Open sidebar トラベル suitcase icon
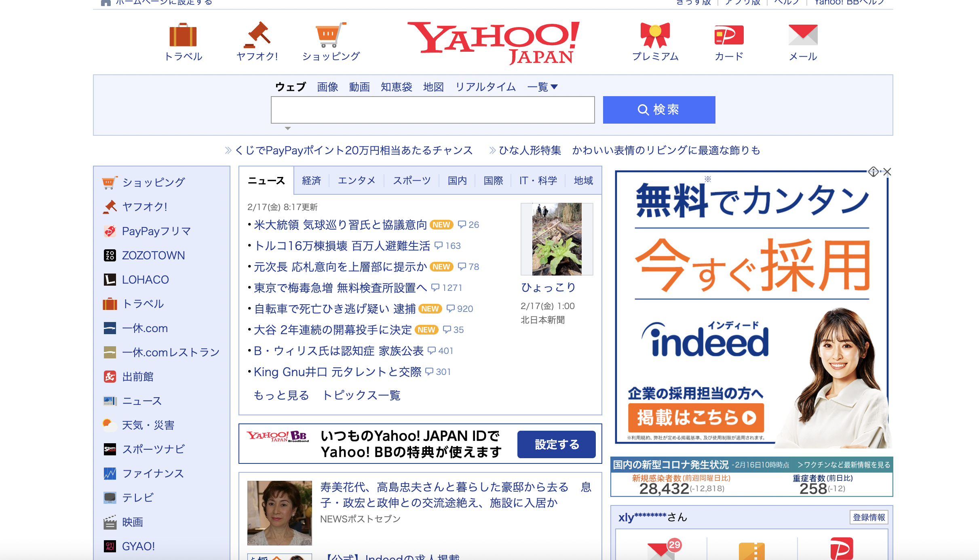The image size is (979, 560). 110,304
